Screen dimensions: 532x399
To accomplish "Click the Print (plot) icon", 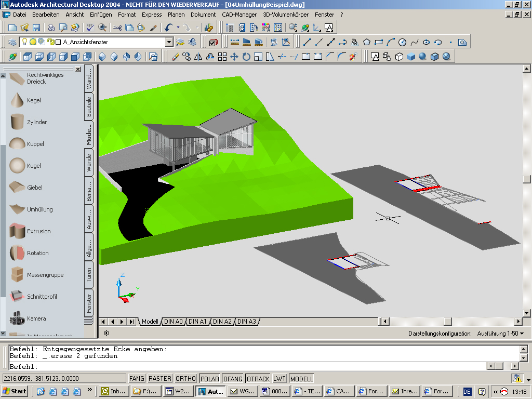I will (51, 28).
